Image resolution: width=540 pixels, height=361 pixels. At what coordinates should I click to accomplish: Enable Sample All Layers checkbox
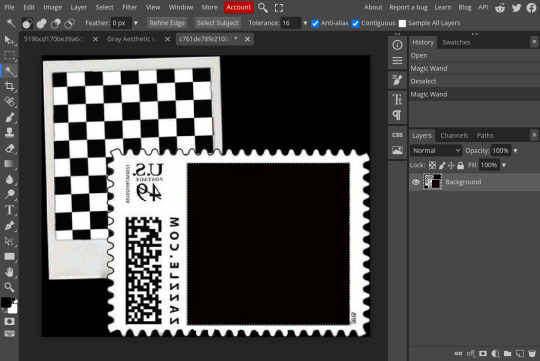pyautogui.click(x=402, y=23)
